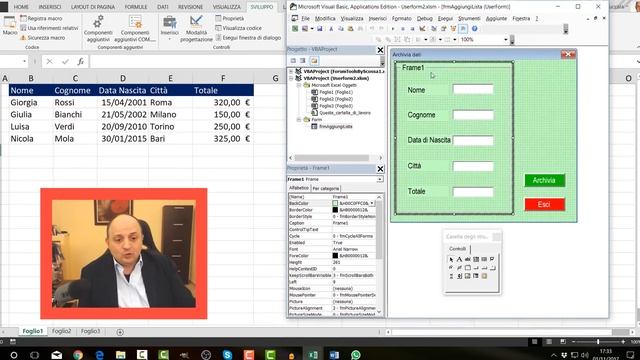Click the Excel view icon in VBA toolbar
This screenshot has height=360, width=640.
(295, 29)
